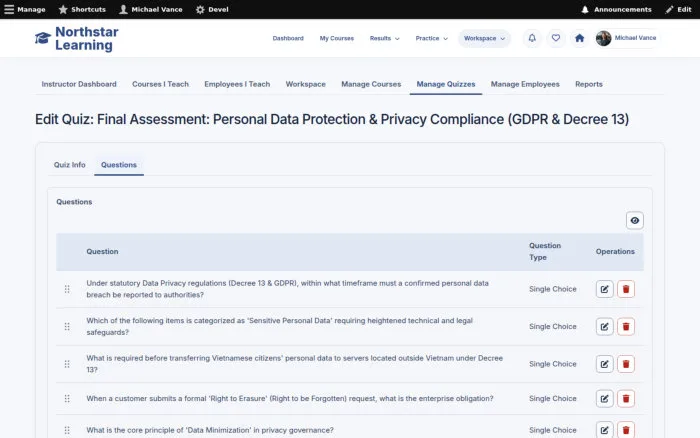This screenshot has width=700, height=438.
Task: Switch to Employees I Teach tab
Action: (x=237, y=84)
